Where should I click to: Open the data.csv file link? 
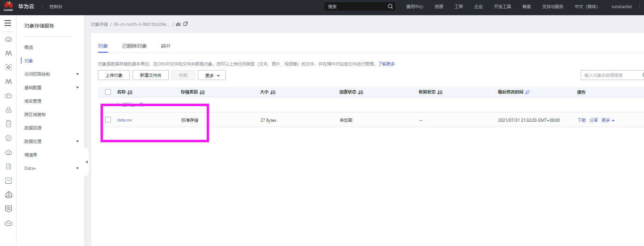pyautogui.click(x=125, y=120)
